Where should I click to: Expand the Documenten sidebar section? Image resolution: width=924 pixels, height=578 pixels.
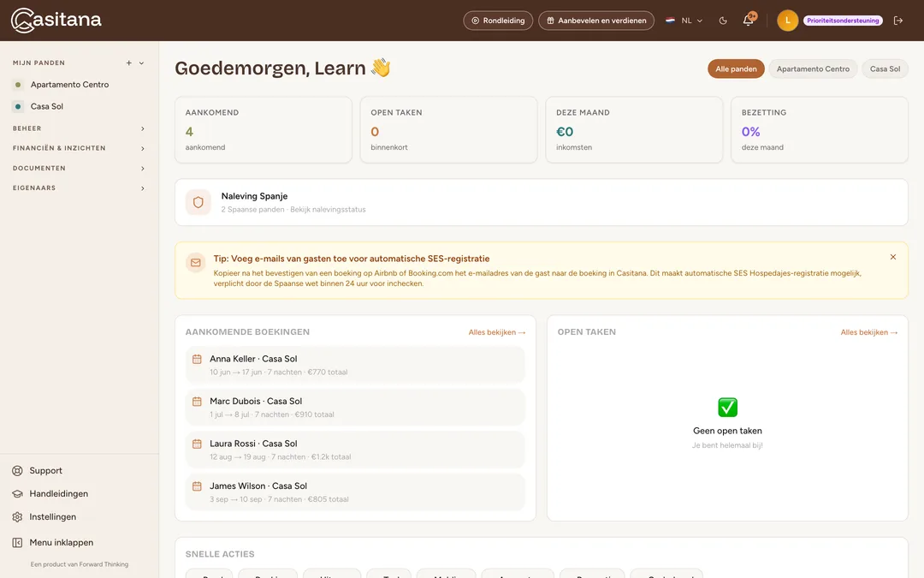[79, 168]
